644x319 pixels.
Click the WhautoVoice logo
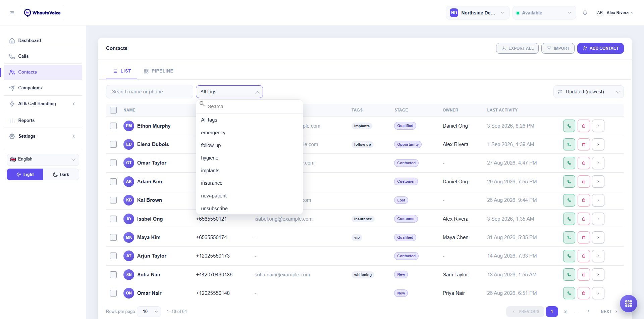click(42, 13)
